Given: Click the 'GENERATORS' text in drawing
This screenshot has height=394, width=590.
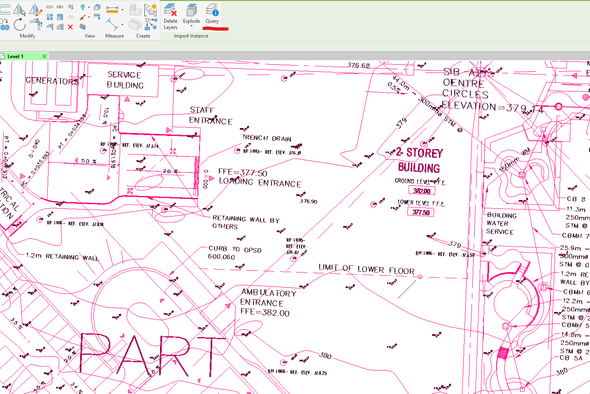Looking at the screenshot, I should (x=52, y=81).
